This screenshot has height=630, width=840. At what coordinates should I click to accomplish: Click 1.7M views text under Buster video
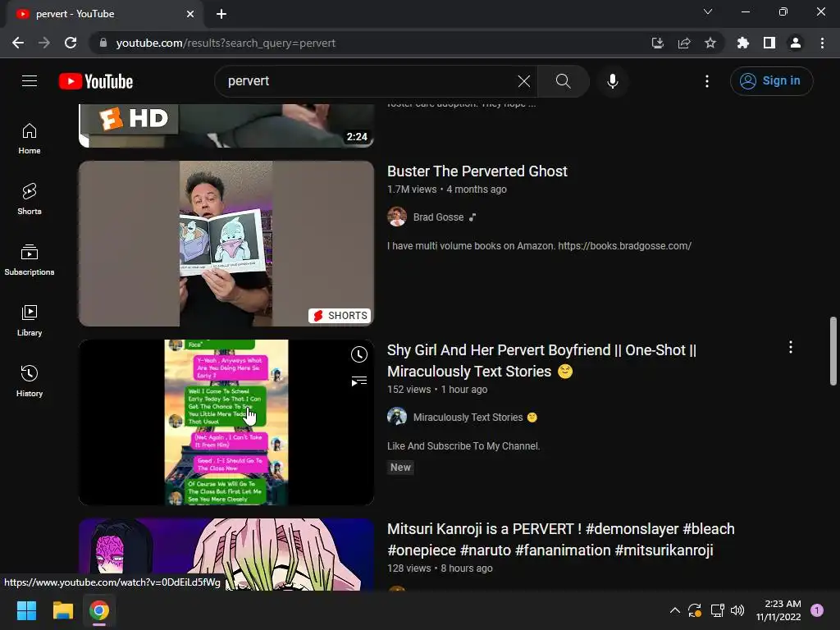tap(412, 189)
